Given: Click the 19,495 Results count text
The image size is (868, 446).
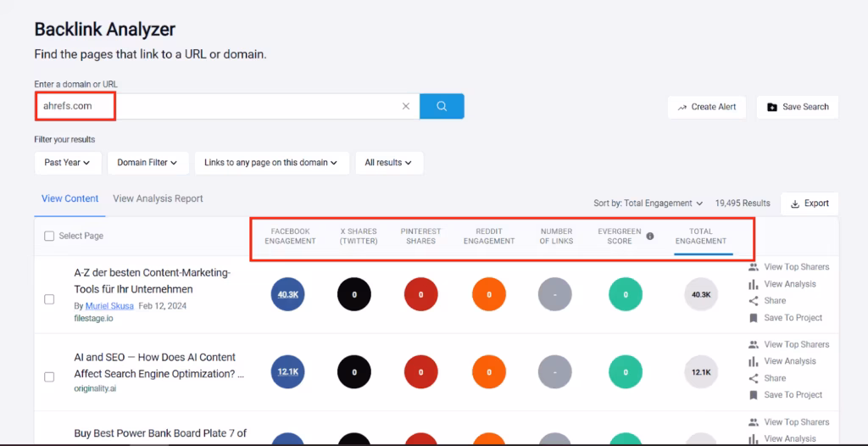Looking at the screenshot, I should point(743,203).
